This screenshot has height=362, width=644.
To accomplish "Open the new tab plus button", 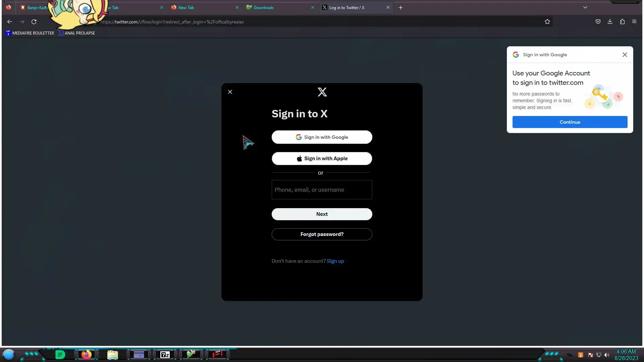I will coord(400,8).
